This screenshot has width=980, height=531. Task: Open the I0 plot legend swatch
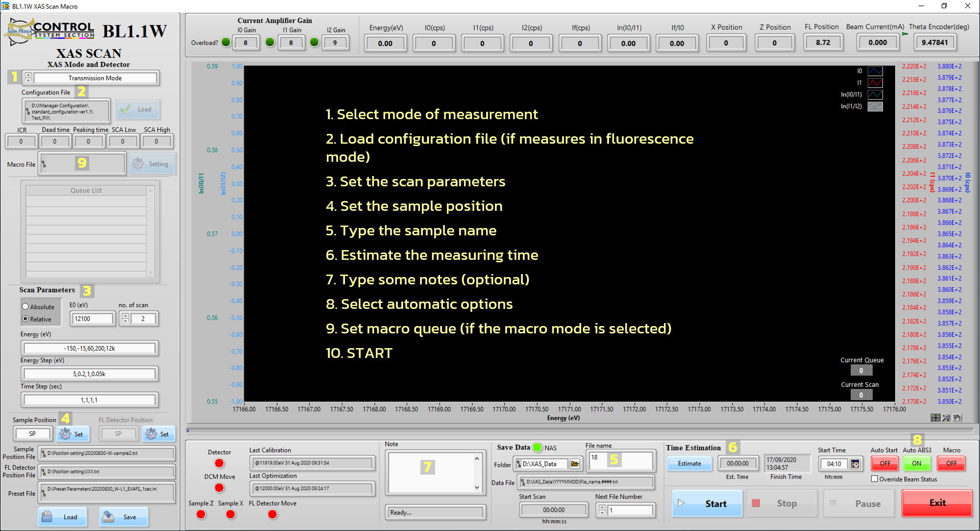pyautogui.click(x=875, y=71)
